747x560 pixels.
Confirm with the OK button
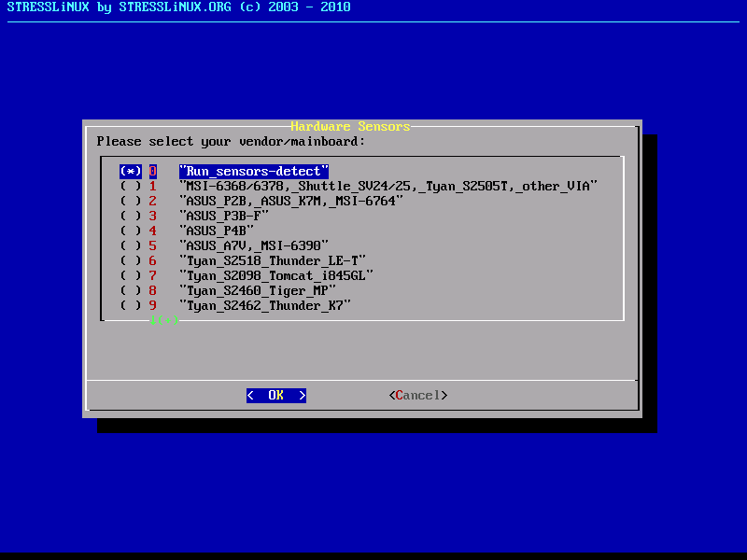coord(276,395)
